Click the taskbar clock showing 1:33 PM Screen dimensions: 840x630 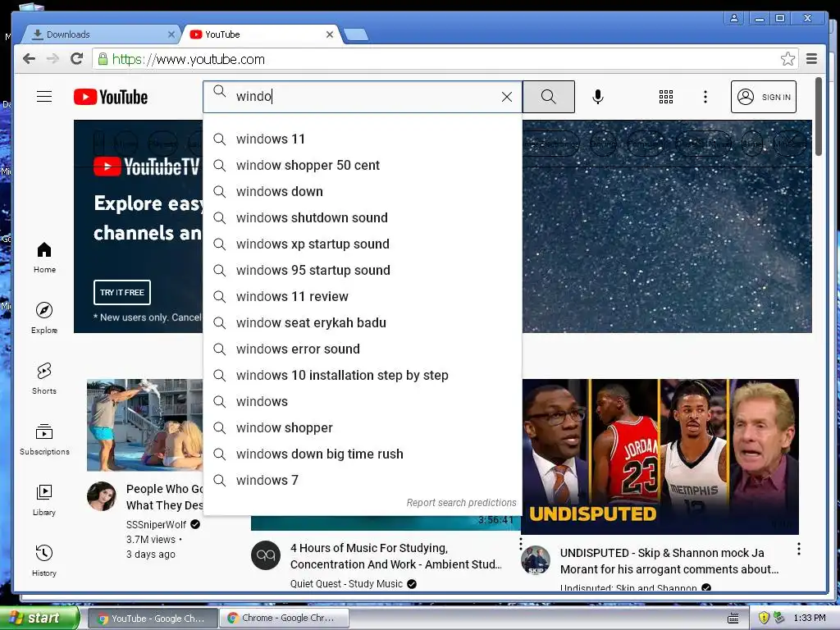pyautogui.click(x=810, y=619)
